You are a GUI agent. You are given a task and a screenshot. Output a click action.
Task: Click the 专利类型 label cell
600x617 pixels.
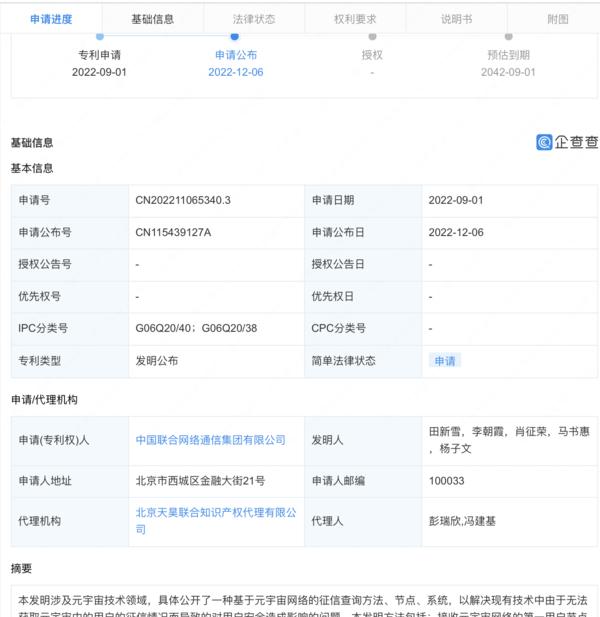click(x=70, y=360)
